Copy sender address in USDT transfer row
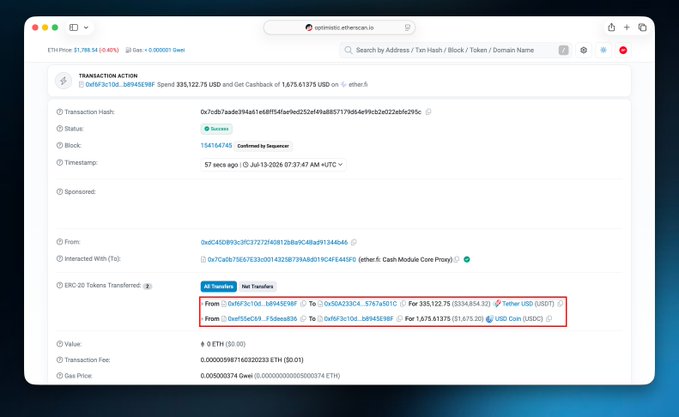This screenshot has width=679, height=417. tap(303, 304)
